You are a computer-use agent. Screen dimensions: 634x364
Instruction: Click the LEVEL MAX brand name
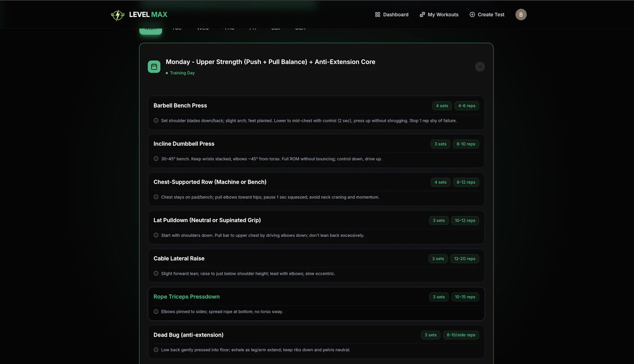pos(148,15)
